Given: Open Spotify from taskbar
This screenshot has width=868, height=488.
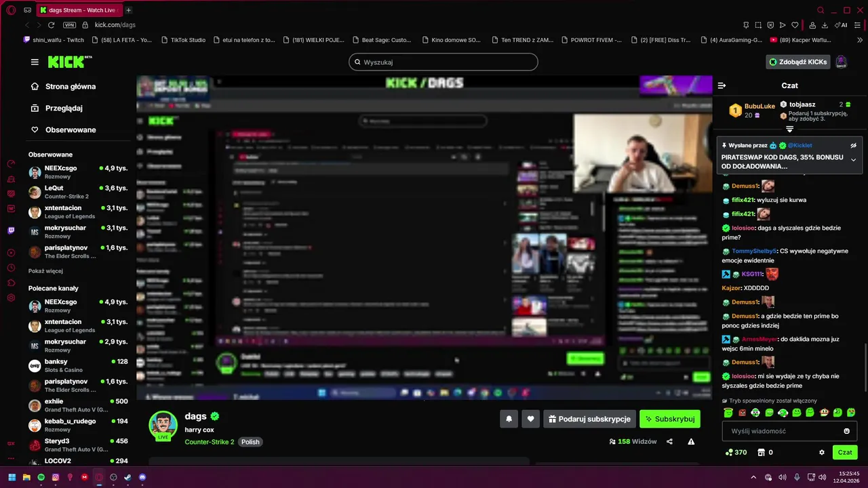Looking at the screenshot, I should [41, 477].
